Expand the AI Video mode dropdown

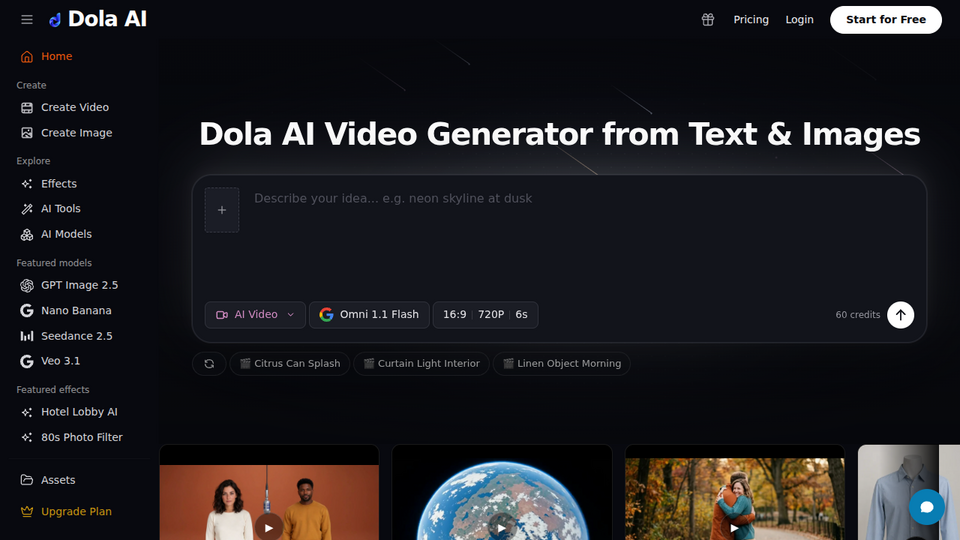[x=255, y=315]
